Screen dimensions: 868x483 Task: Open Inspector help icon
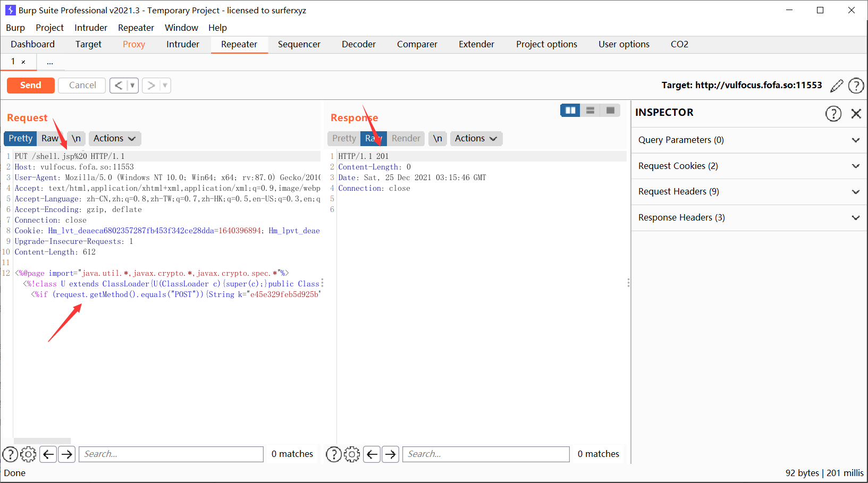click(x=833, y=113)
